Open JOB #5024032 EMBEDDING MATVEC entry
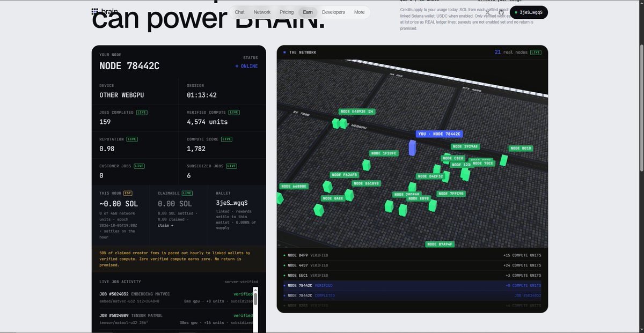644x333 pixels. [175, 298]
